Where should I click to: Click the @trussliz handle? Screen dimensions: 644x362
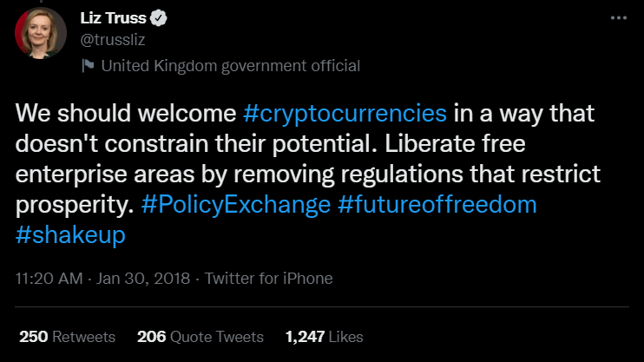[110, 38]
